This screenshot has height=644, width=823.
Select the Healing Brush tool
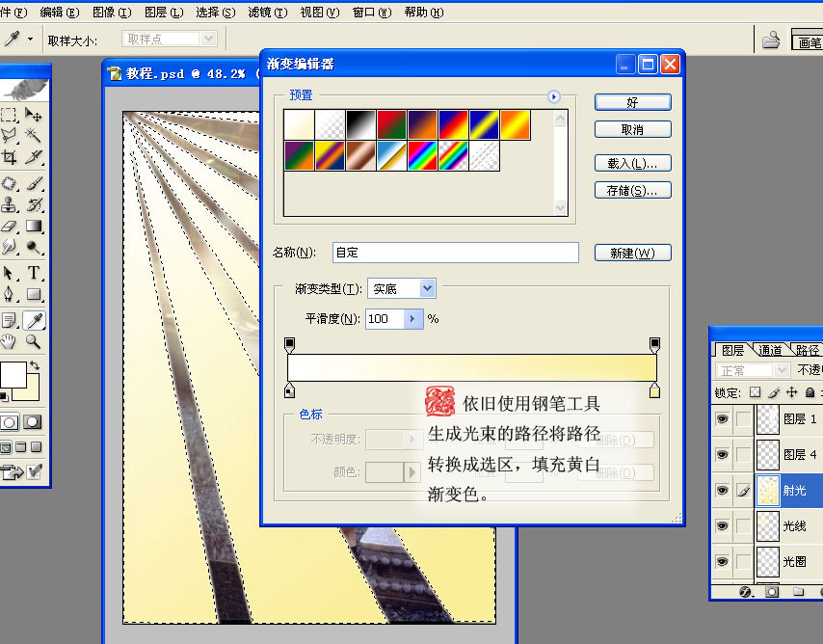coord(9,183)
